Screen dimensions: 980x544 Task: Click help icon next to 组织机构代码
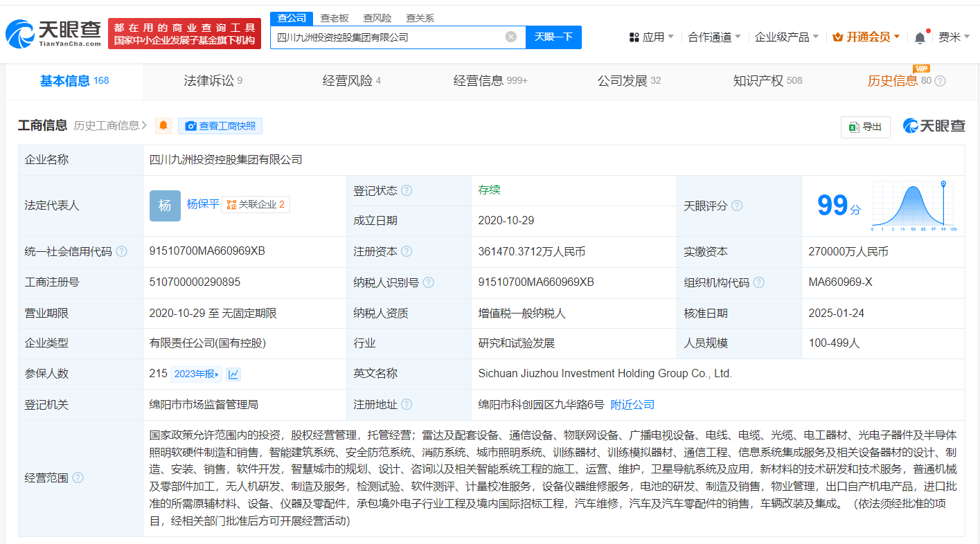(x=759, y=282)
